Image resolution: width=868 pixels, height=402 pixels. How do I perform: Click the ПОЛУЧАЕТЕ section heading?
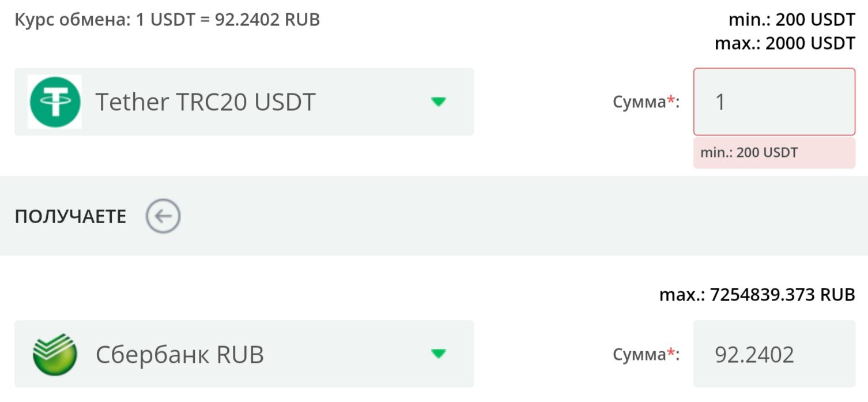click(x=70, y=217)
